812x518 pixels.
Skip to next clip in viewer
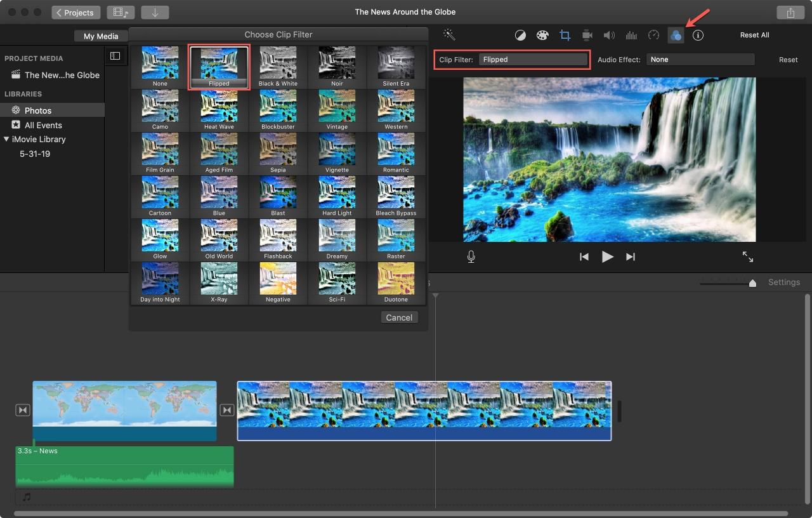click(631, 256)
